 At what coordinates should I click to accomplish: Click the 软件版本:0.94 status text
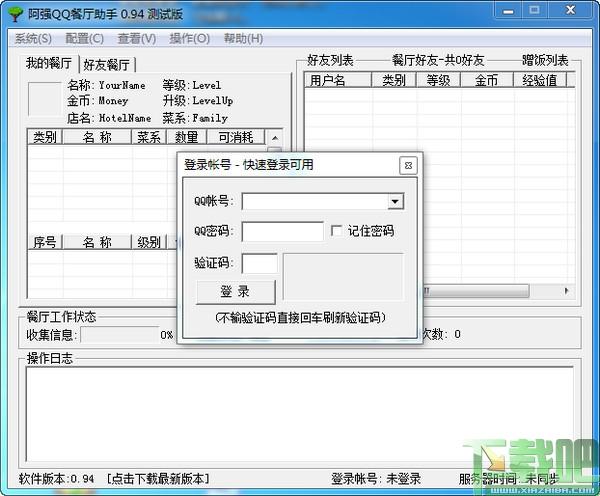(x=56, y=478)
